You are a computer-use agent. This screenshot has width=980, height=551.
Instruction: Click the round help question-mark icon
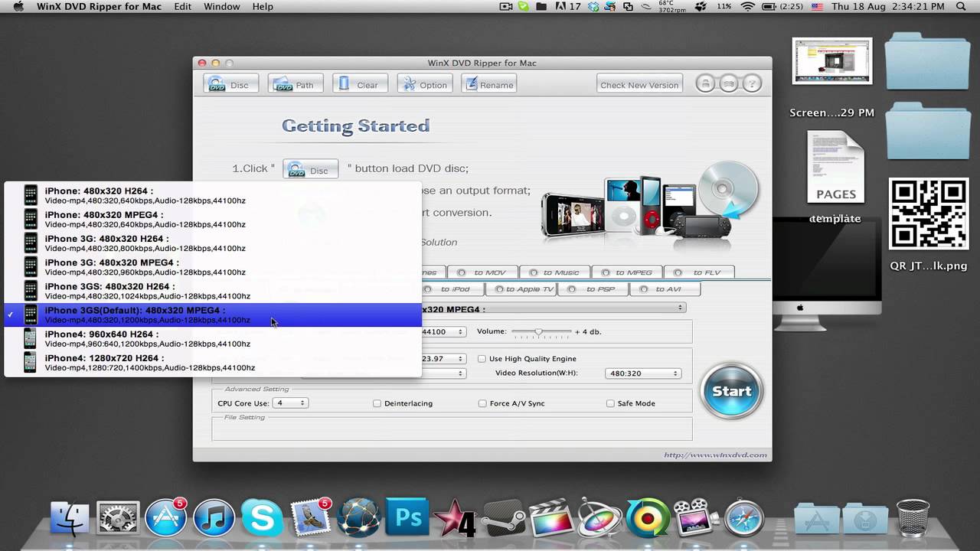click(752, 84)
